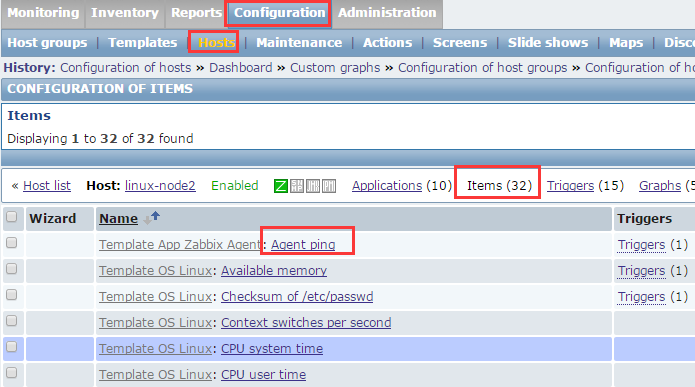Switch to the Monitoring menu tab
The width and height of the screenshot is (695, 387).
click(x=43, y=13)
